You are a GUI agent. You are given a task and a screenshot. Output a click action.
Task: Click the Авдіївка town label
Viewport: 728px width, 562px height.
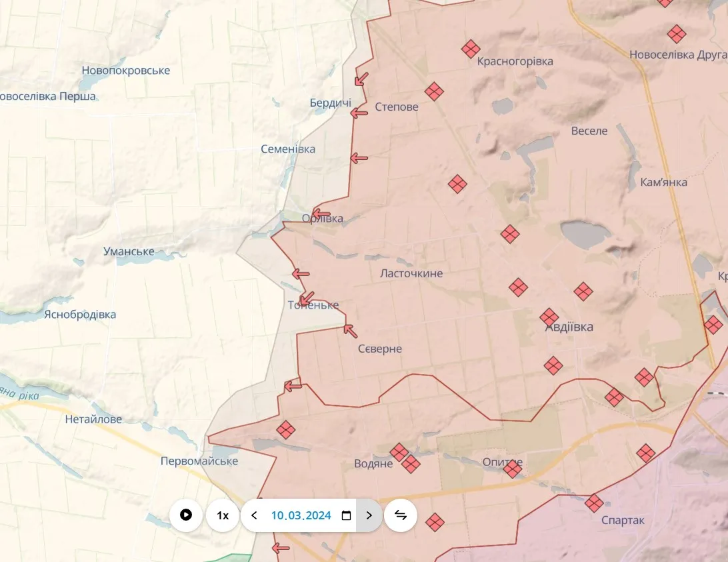point(569,327)
